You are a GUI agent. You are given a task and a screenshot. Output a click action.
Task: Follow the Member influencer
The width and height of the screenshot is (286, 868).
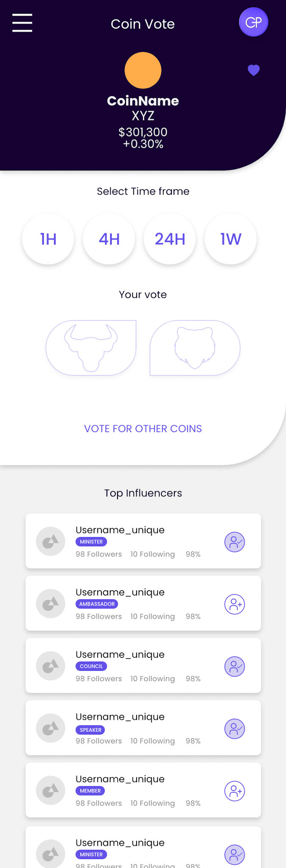pos(235,791)
